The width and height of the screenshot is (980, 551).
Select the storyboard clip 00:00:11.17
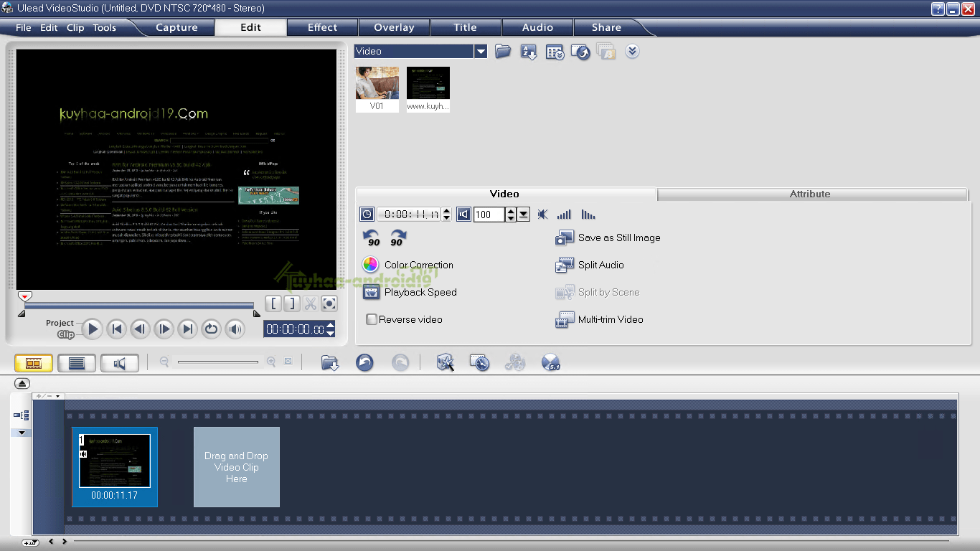[x=115, y=467]
